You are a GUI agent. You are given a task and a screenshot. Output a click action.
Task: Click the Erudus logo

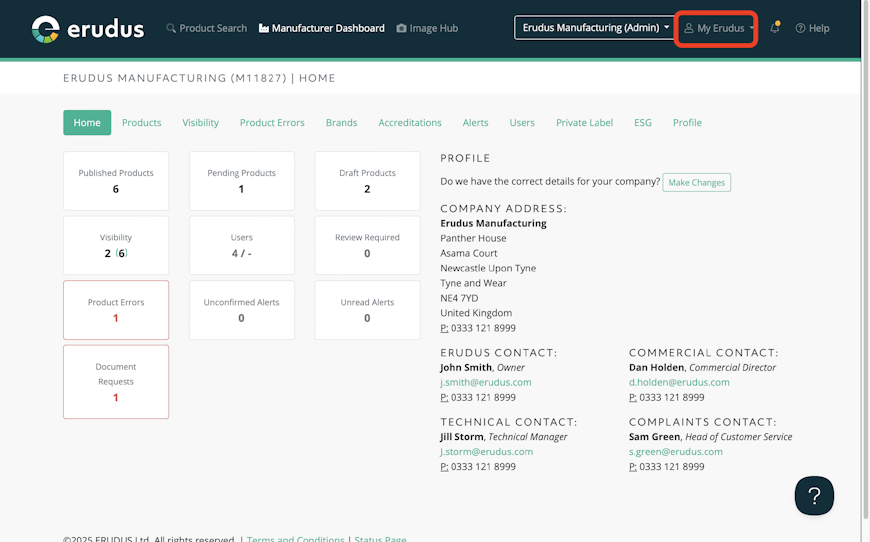click(x=88, y=29)
